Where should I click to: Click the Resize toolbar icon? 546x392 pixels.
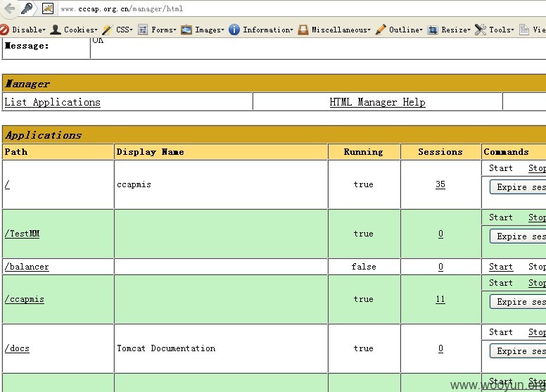pos(433,30)
